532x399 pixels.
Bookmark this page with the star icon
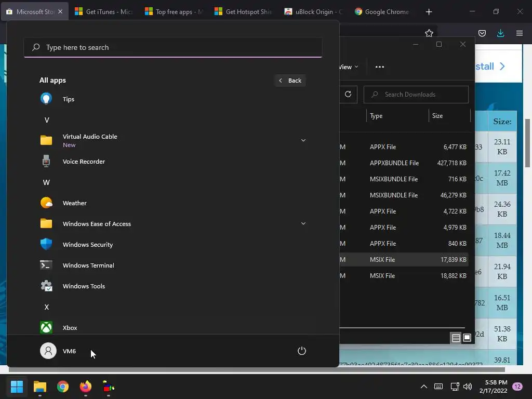(x=429, y=33)
